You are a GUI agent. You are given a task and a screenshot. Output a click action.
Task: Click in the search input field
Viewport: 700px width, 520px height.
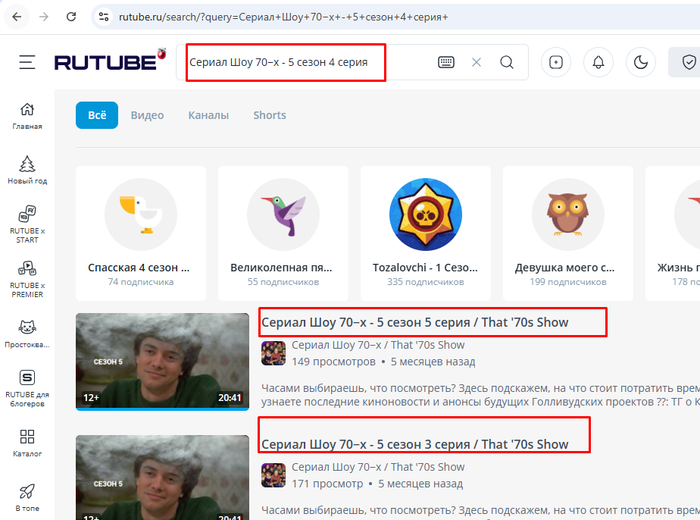(x=300, y=62)
